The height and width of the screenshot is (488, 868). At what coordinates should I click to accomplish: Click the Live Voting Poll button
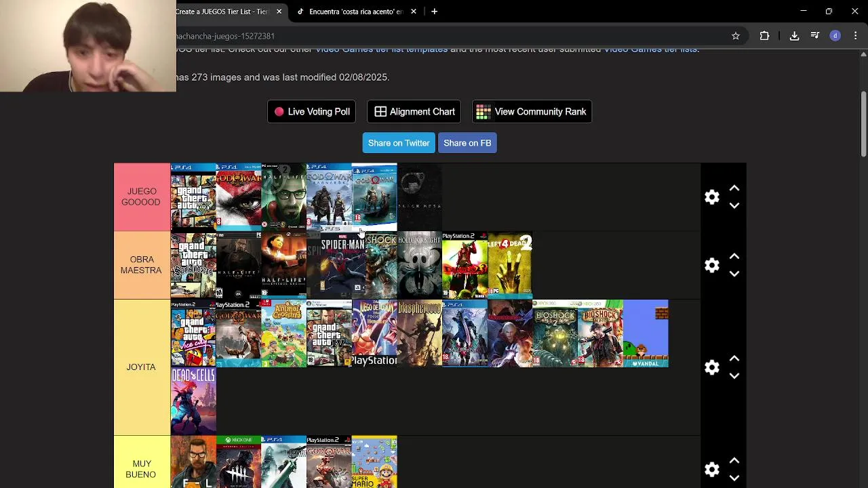pyautogui.click(x=312, y=112)
